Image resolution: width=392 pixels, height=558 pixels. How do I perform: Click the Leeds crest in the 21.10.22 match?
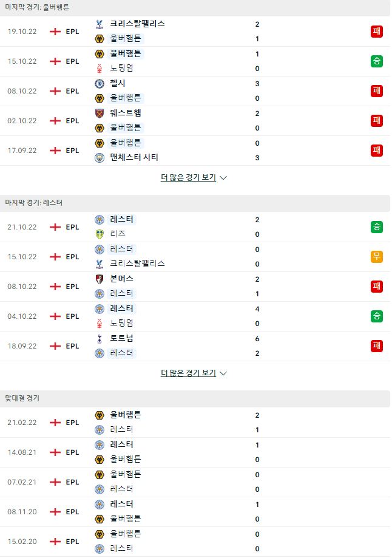coord(100,234)
